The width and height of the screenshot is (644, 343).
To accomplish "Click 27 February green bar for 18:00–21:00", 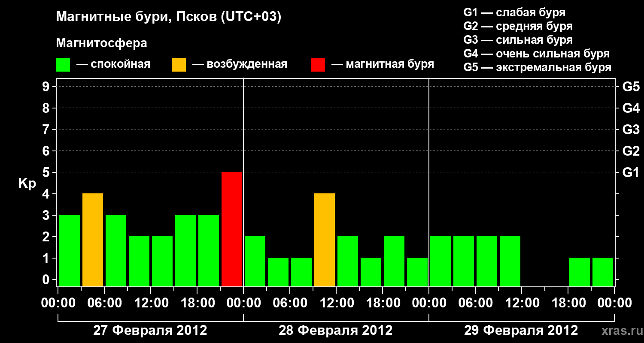I will pos(209,251).
